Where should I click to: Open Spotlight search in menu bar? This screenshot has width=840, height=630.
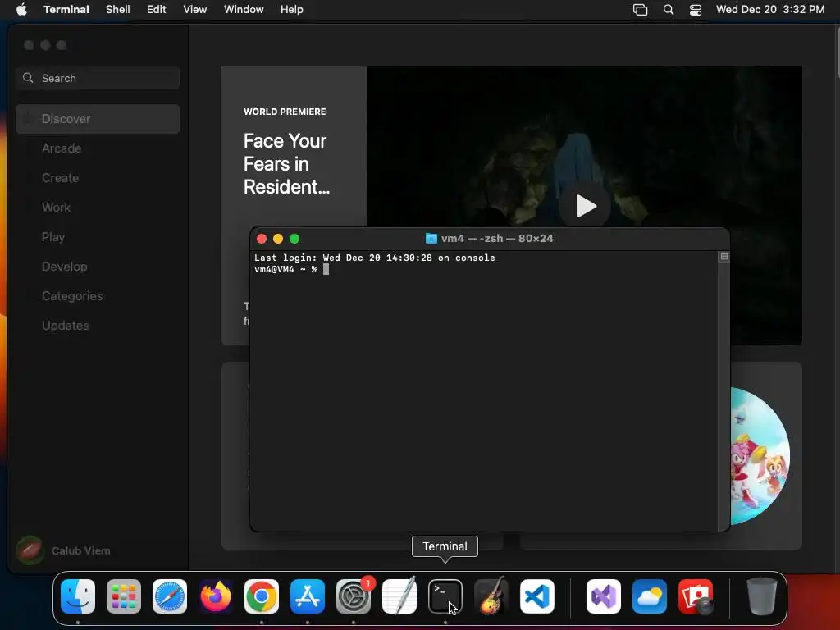669,10
